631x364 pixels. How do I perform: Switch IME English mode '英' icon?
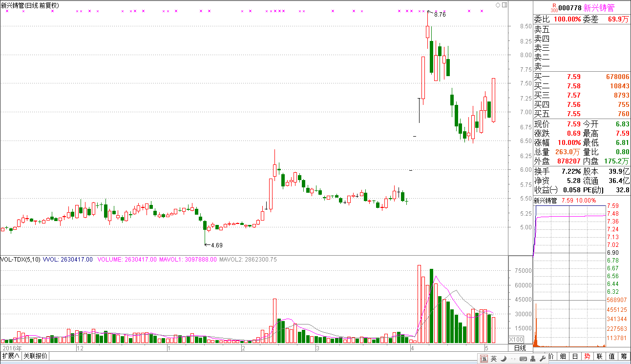click(494, 359)
